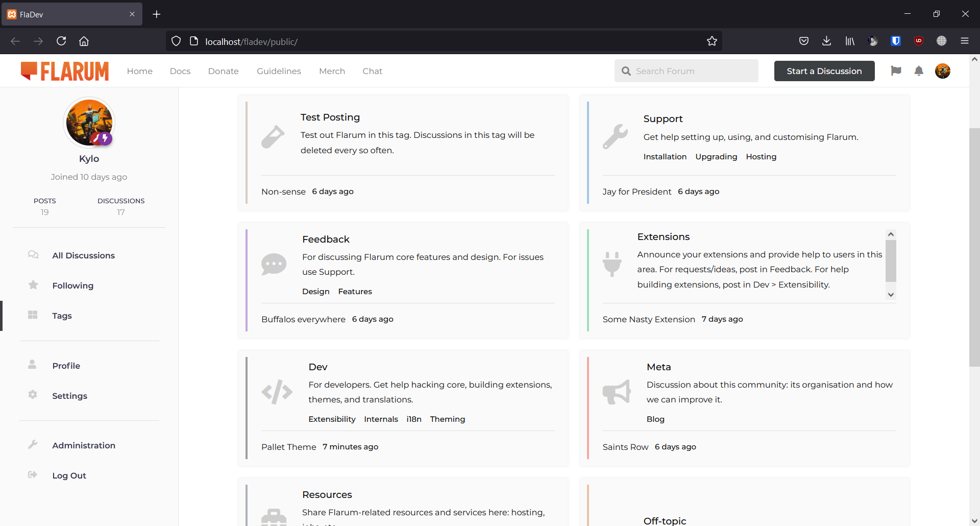Open the Chat nav link
The height and width of the screenshot is (526, 980).
373,71
